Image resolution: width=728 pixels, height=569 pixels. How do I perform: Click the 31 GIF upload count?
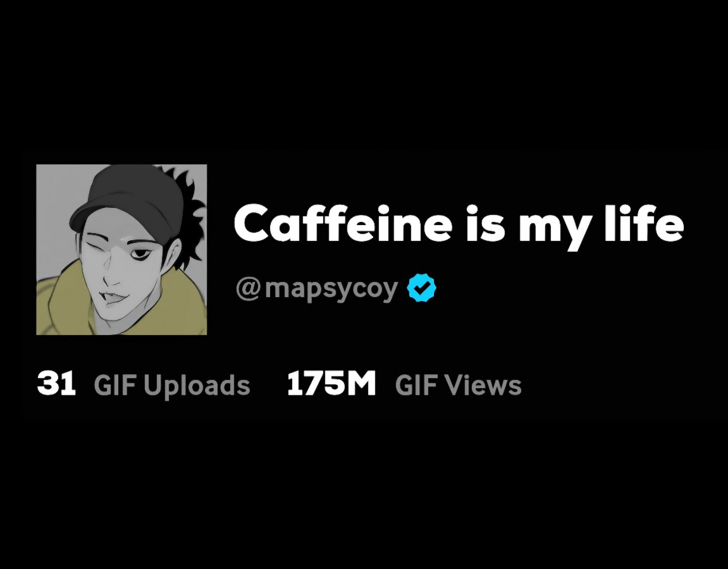(x=56, y=384)
